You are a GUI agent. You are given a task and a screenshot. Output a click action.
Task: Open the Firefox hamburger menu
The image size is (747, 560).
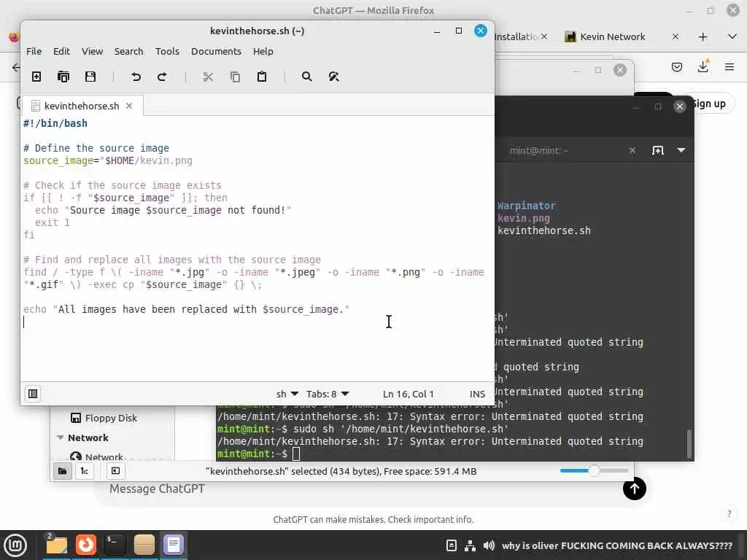coord(729,67)
